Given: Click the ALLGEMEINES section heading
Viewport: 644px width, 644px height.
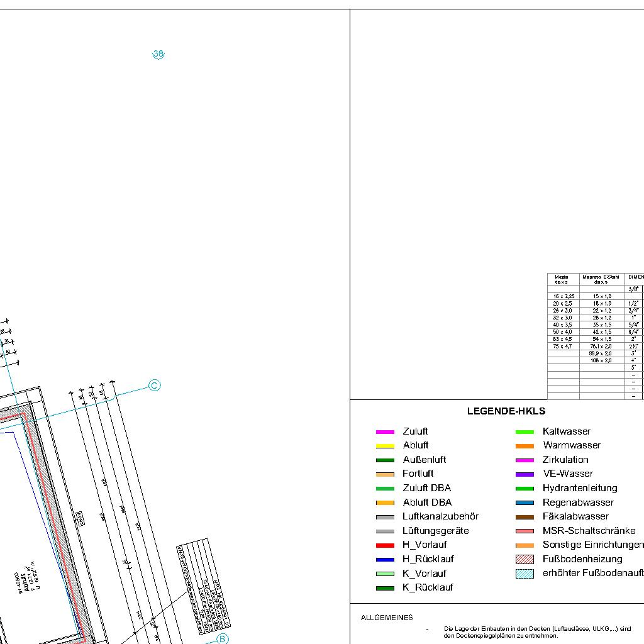Looking at the screenshot, I should tap(387, 618).
